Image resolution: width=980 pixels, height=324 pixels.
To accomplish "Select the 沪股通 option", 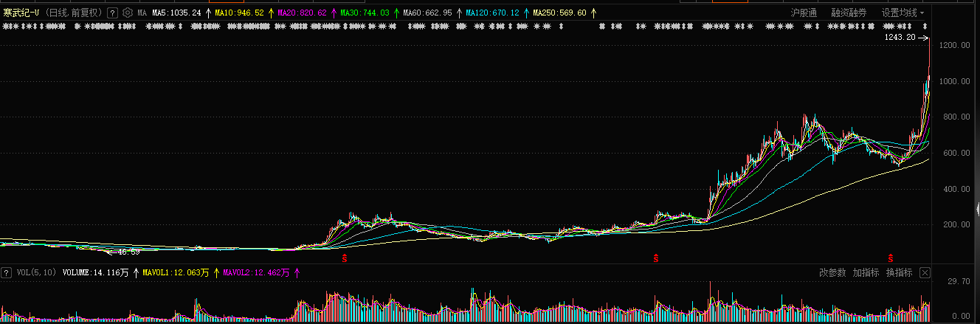I will tap(803, 13).
